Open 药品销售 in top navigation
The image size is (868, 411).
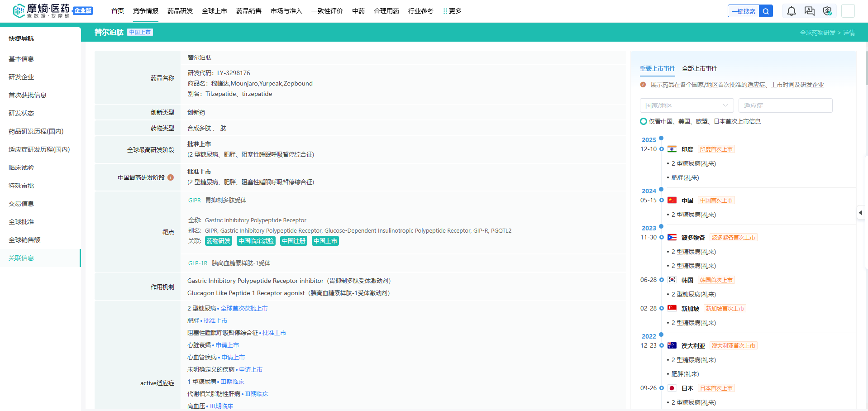[249, 11]
